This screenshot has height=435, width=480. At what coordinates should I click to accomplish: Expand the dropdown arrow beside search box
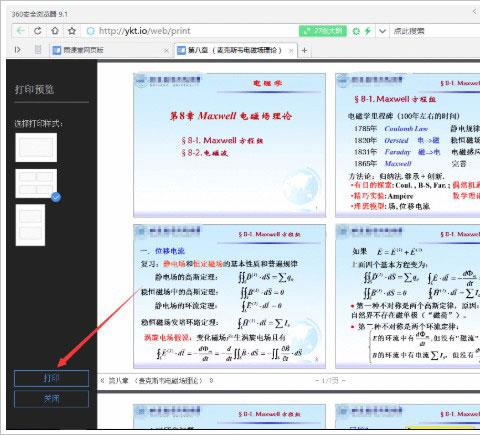[x=382, y=31]
